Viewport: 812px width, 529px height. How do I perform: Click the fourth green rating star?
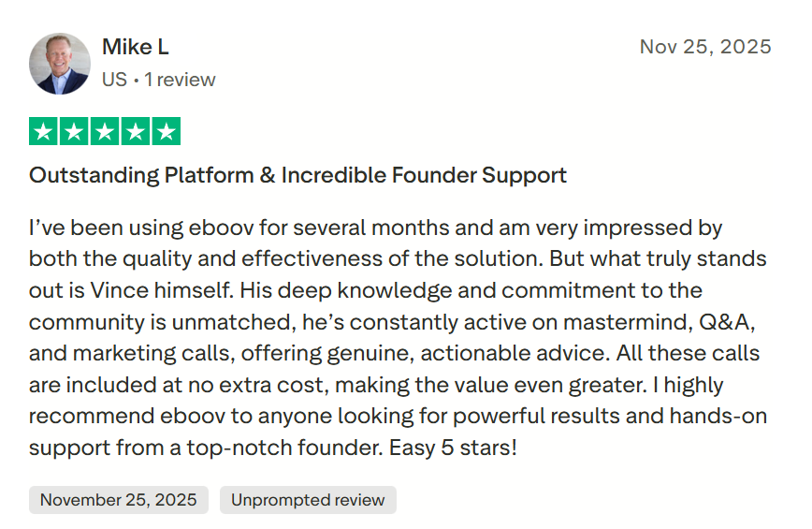136,132
